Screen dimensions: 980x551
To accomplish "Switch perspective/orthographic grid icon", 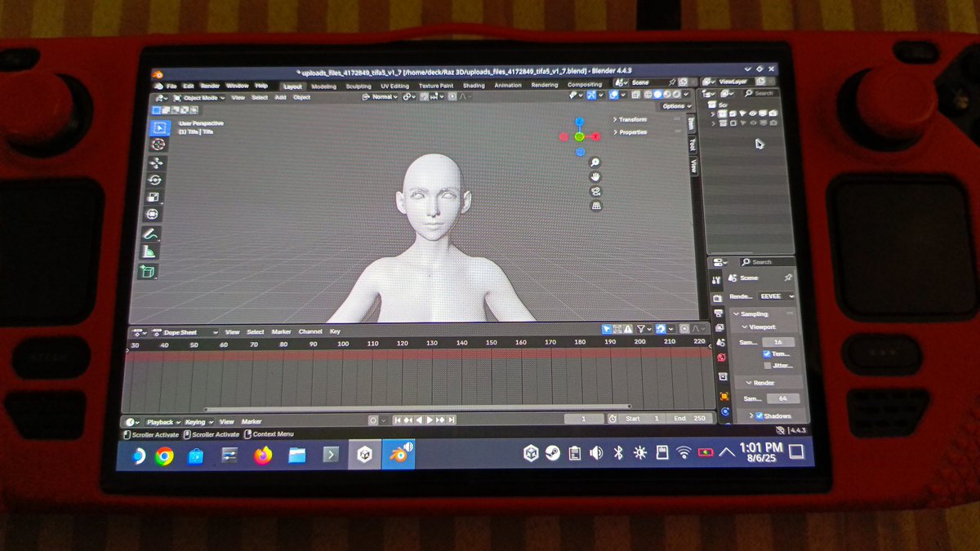I will [x=597, y=206].
